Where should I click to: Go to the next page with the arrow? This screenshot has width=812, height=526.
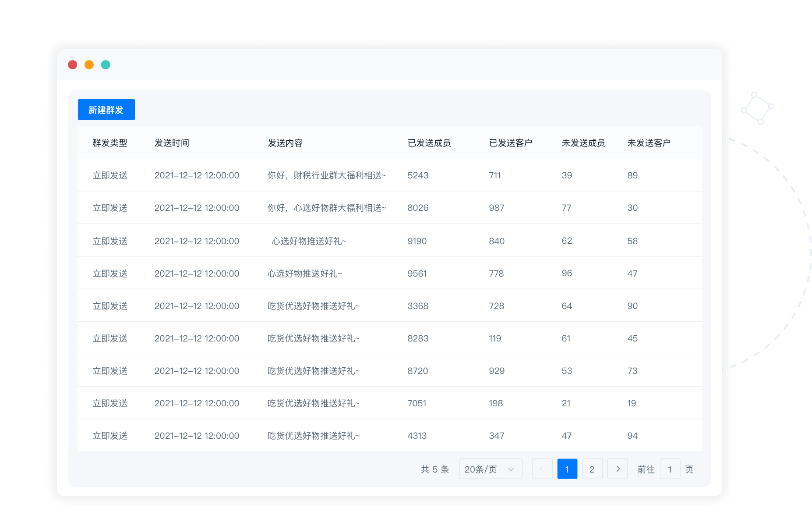click(618, 469)
